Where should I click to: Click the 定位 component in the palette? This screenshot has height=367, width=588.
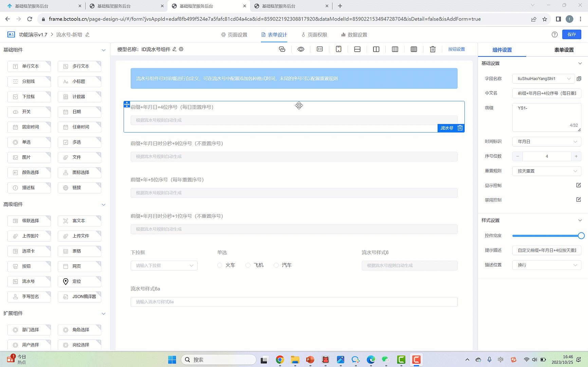[79, 281]
